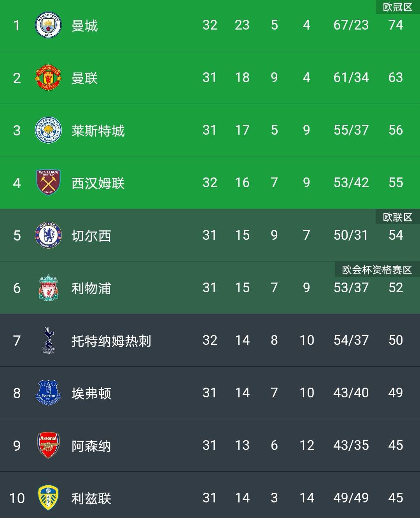
Task: Select 阿森纳 team name text
Action: [91, 446]
